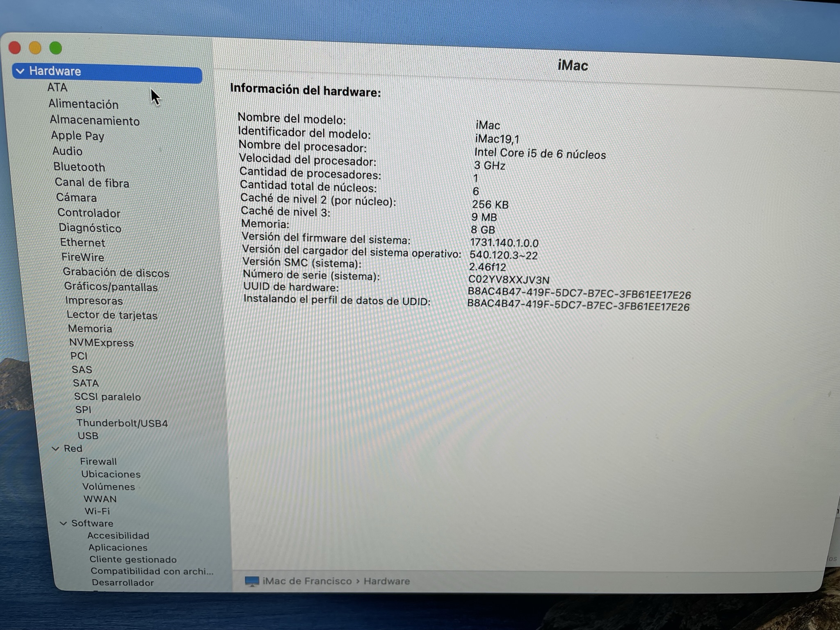Open the Impresoras entry
The width and height of the screenshot is (840, 630).
click(94, 301)
